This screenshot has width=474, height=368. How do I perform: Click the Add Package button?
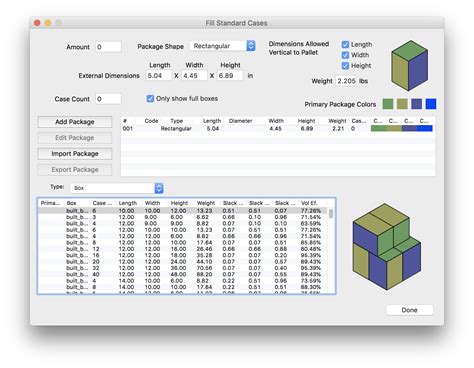tap(75, 122)
